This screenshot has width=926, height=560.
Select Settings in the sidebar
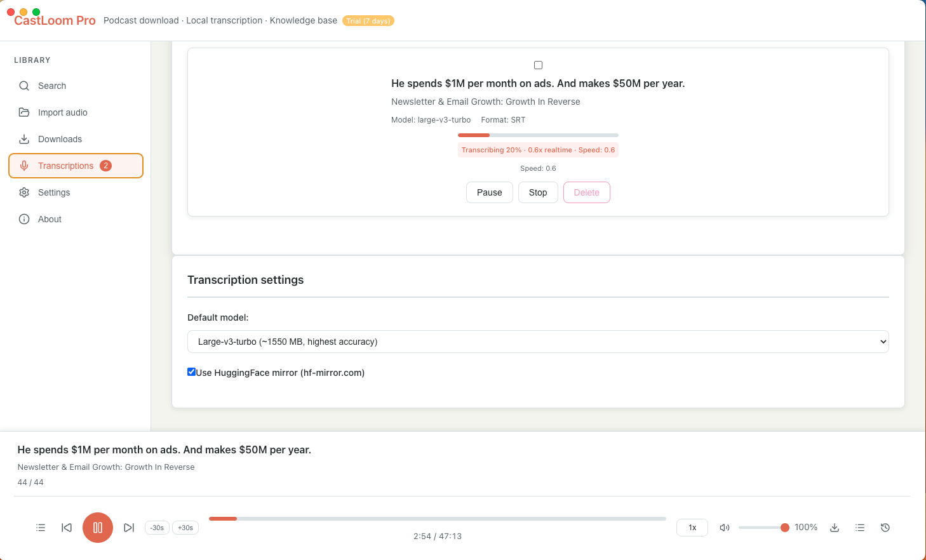[x=54, y=192]
